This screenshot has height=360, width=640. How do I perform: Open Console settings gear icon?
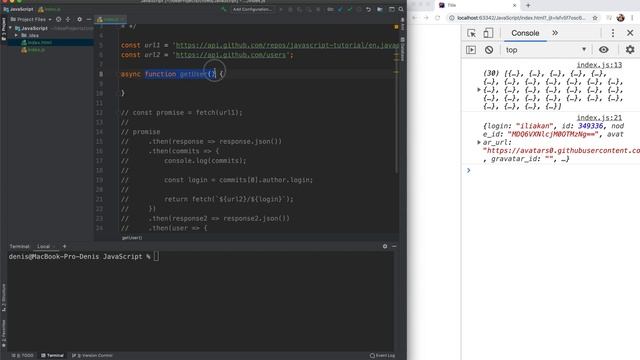point(630,50)
